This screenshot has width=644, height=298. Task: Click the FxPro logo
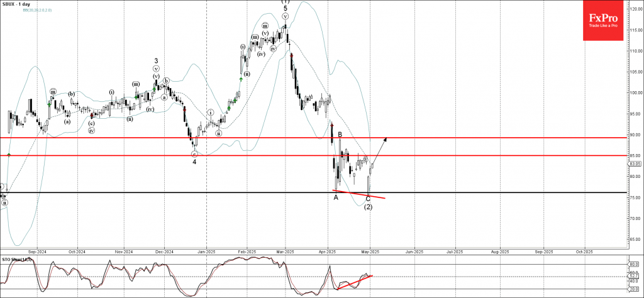(x=606, y=21)
